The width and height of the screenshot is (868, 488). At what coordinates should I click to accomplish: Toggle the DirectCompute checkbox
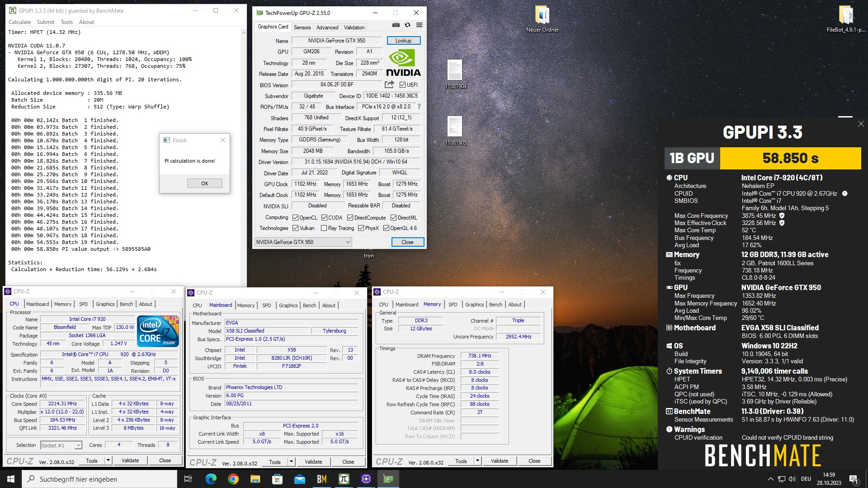[x=350, y=218]
